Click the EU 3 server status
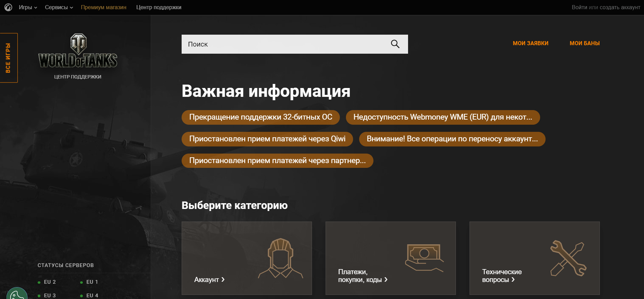The height and width of the screenshot is (299, 644). [47, 296]
